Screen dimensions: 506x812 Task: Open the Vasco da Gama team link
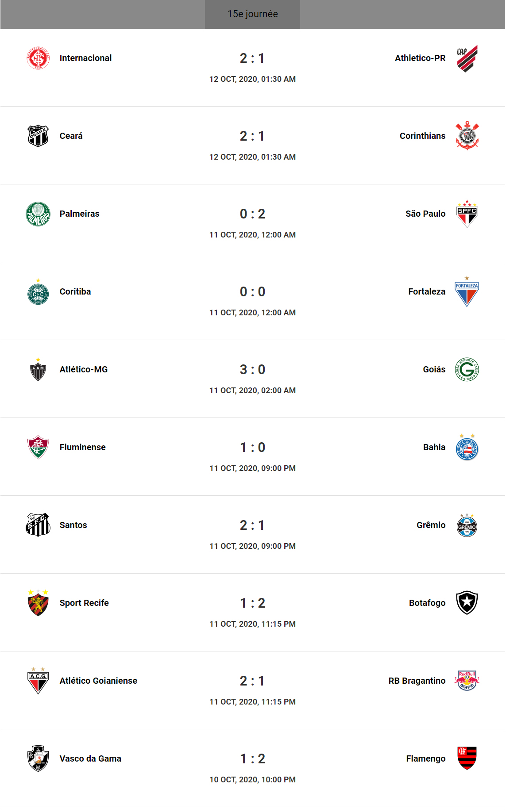[x=90, y=758]
